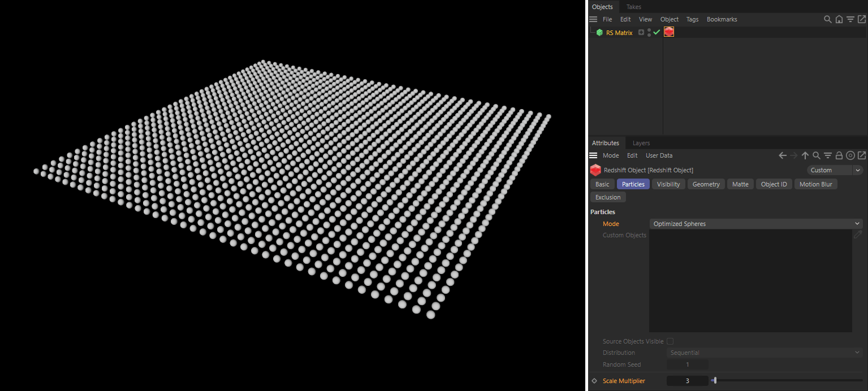Image resolution: width=868 pixels, height=391 pixels.
Task: Open the Distribution dropdown
Action: pos(764,352)
